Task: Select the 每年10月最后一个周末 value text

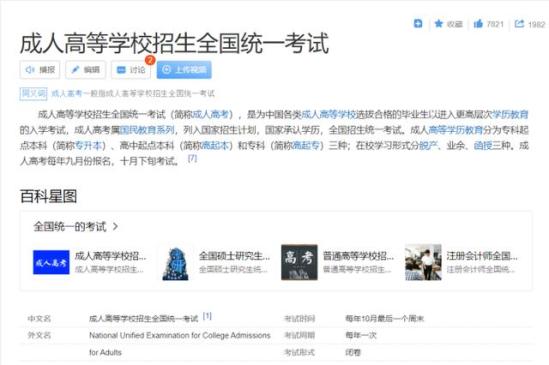Action: click(x=384, y=318)
